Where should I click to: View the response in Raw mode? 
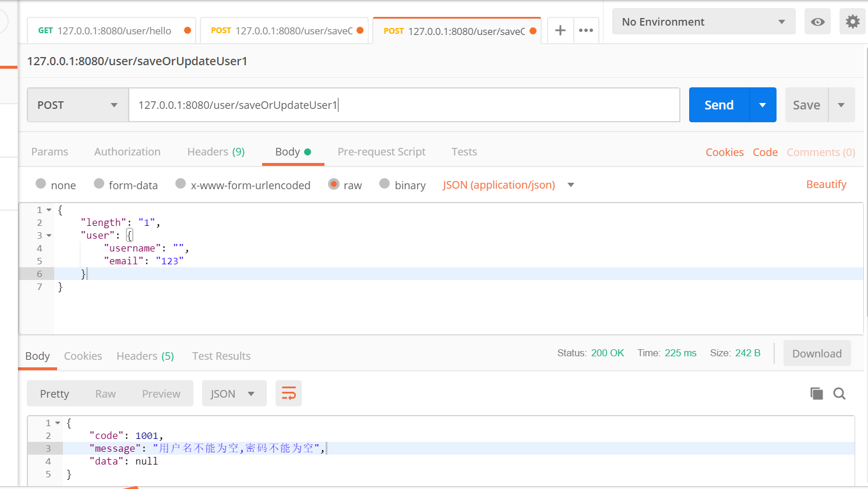point(105,393)
